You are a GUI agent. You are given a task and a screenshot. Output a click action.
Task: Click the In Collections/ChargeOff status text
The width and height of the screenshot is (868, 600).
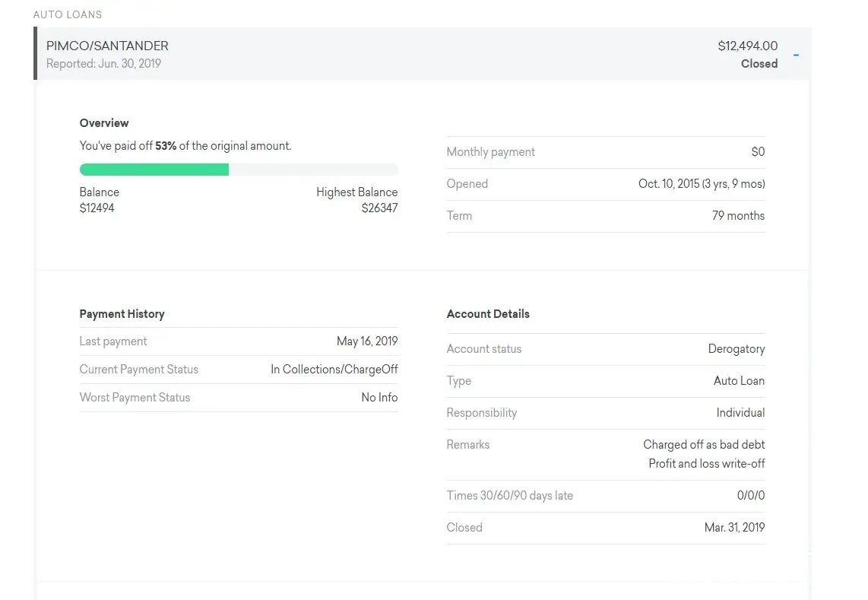click(x=334, y=370)
